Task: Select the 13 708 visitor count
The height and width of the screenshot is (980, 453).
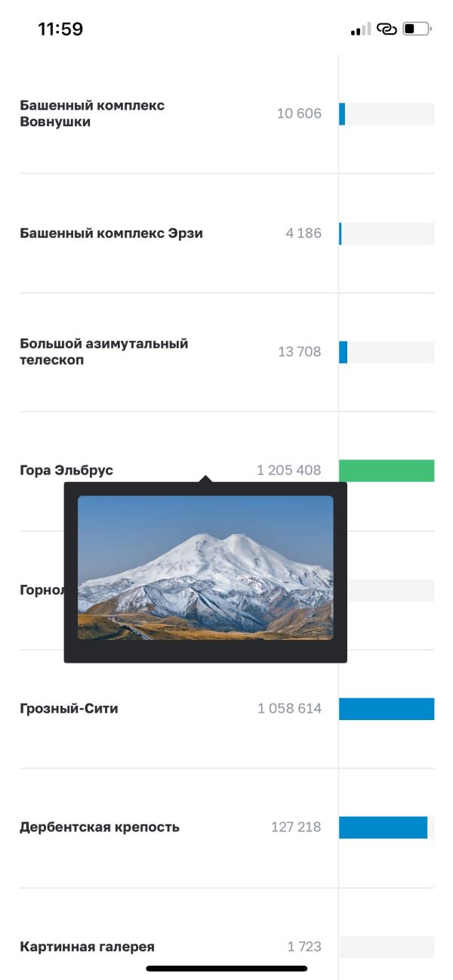Action: pos(299,351)
